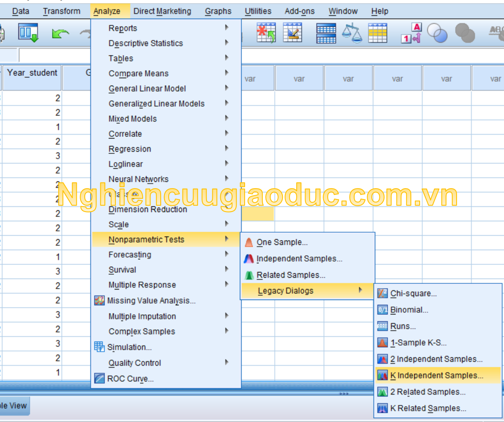The width and height of the screenshot is (504, 422).
Task: Open the Utilities menu in menu bar
Action: (258, 11)
